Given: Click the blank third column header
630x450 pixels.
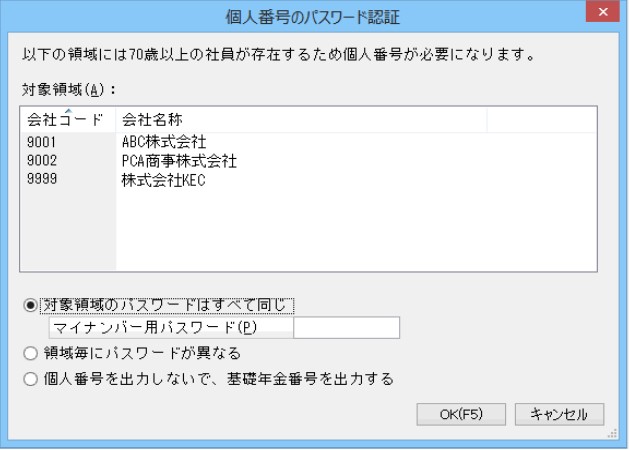Looking at the screenshot, I should click(540, 119).
